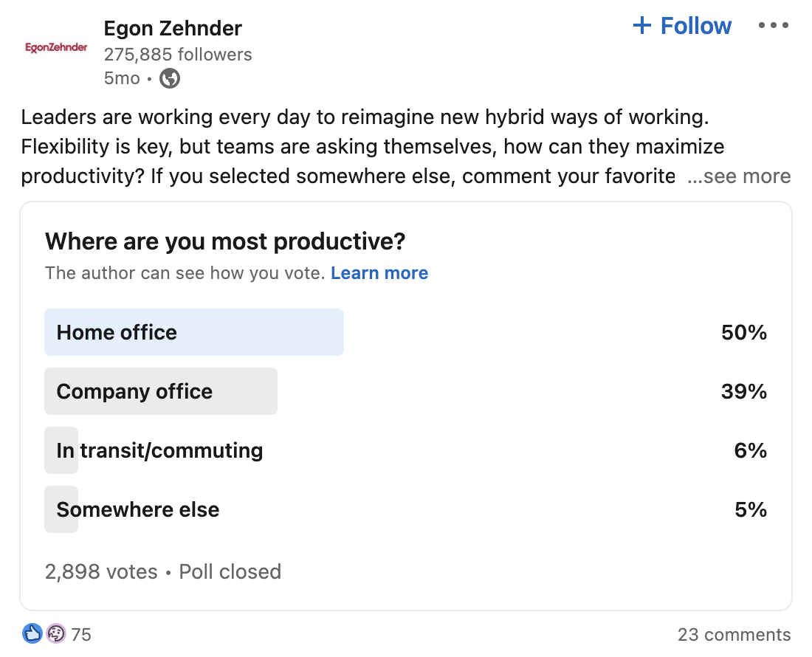The image size is (812, 657).
Task: Click the curious face reaction icon
Action: click(x=56, y=633)
